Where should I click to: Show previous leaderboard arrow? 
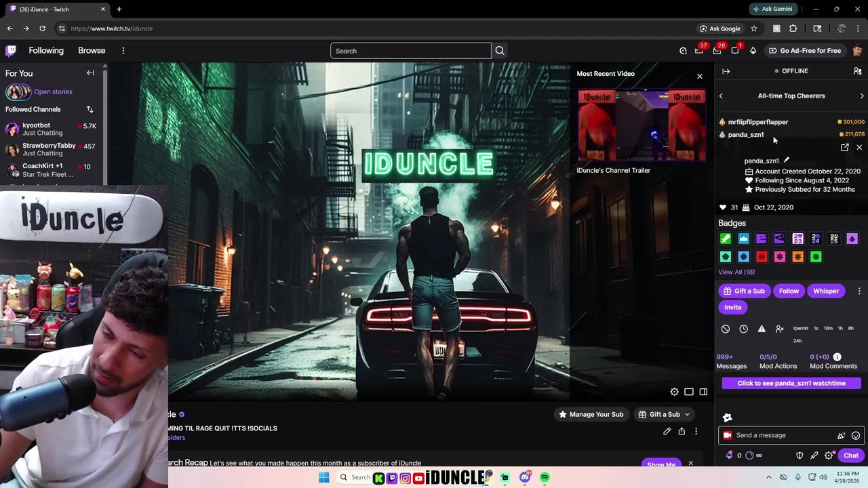pos(721,96)
